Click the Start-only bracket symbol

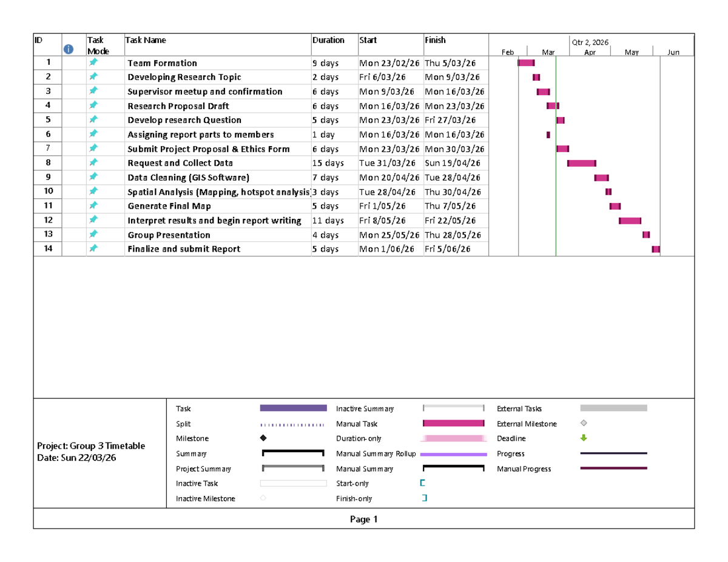click(423, 483)
